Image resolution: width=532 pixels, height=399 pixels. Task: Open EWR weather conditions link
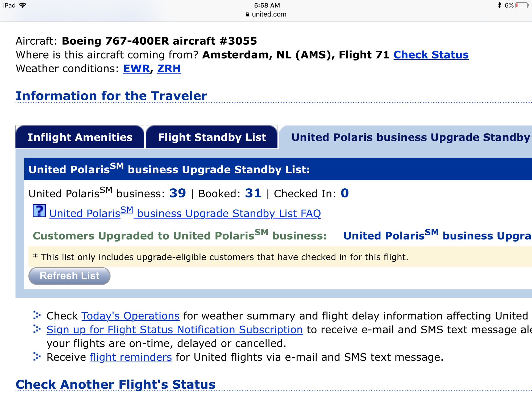136,69
